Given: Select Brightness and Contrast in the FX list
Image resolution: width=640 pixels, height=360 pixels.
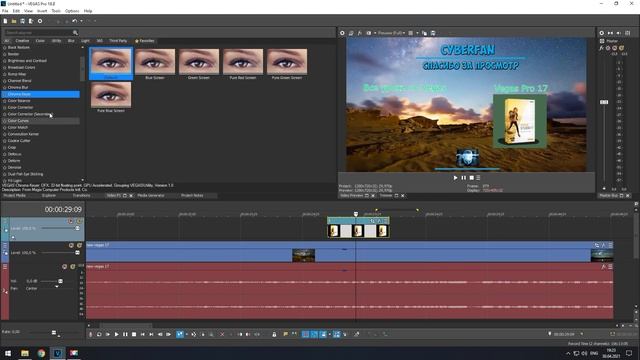Looking at the screenshot, I should [27, 60].
